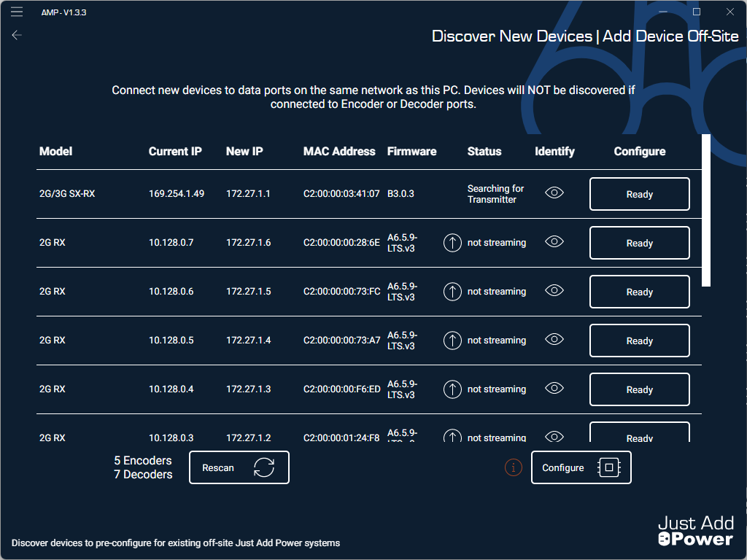This screenshot has height=560, width=747.
Task: Click Ready button for 2G/3G SX-RX
Action: pyautogui.click(x=639, y=194)
